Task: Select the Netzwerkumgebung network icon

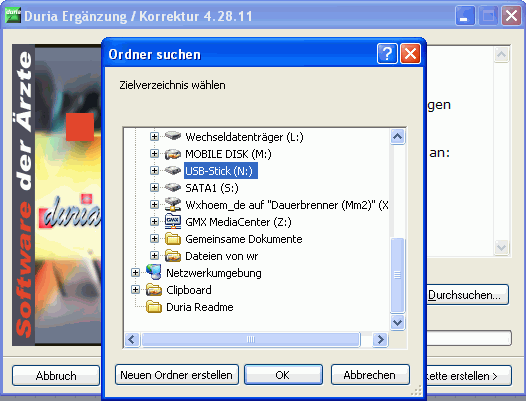Action: (x=154, y=272)
